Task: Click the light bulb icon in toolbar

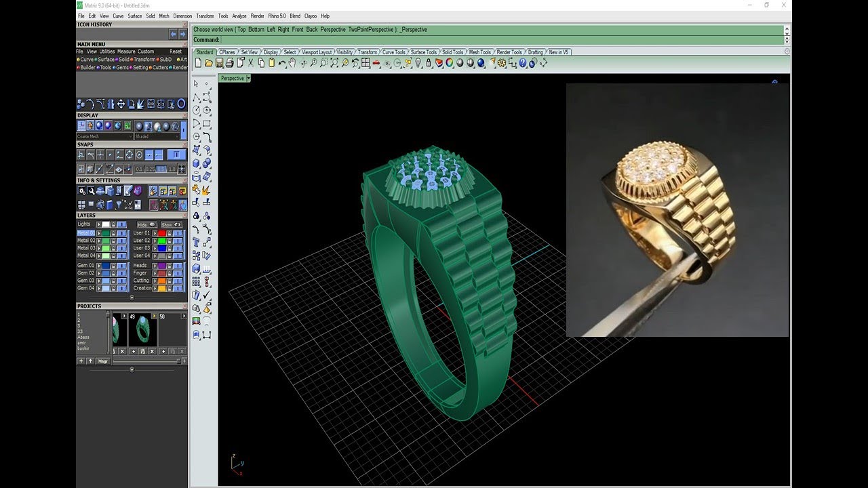Action: click(418, 62)
